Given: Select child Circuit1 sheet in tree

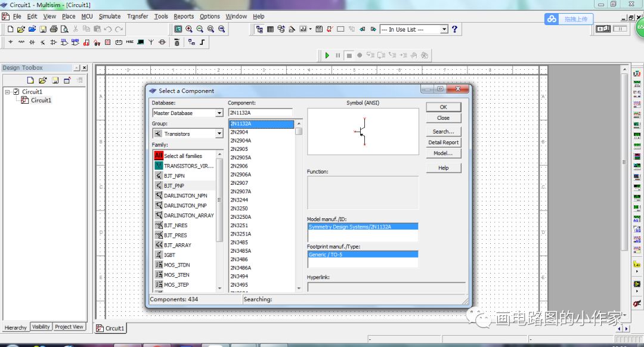Looking at the screenshot, I should pos(41,100).
